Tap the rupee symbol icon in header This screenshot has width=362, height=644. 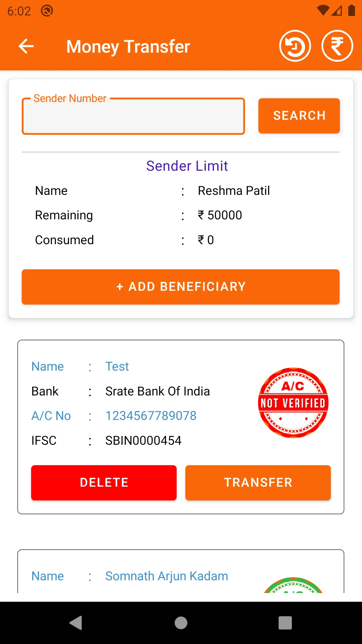pyautogui.click(x=337, y=46)
